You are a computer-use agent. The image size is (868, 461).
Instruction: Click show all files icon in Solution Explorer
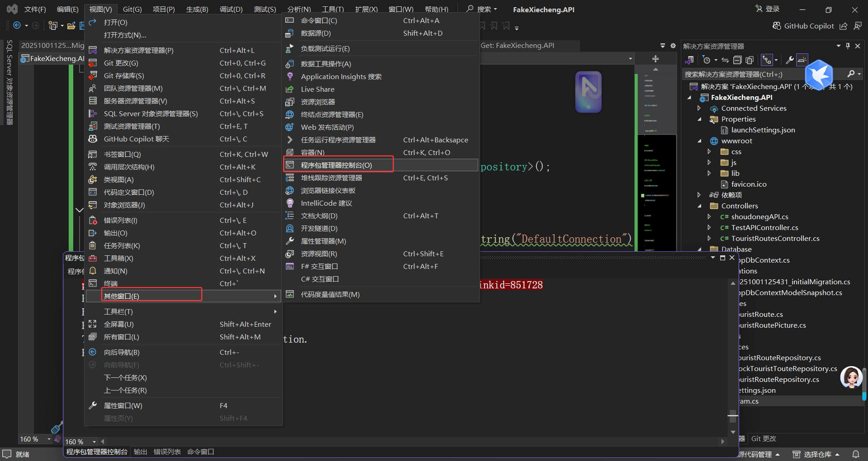750,60
